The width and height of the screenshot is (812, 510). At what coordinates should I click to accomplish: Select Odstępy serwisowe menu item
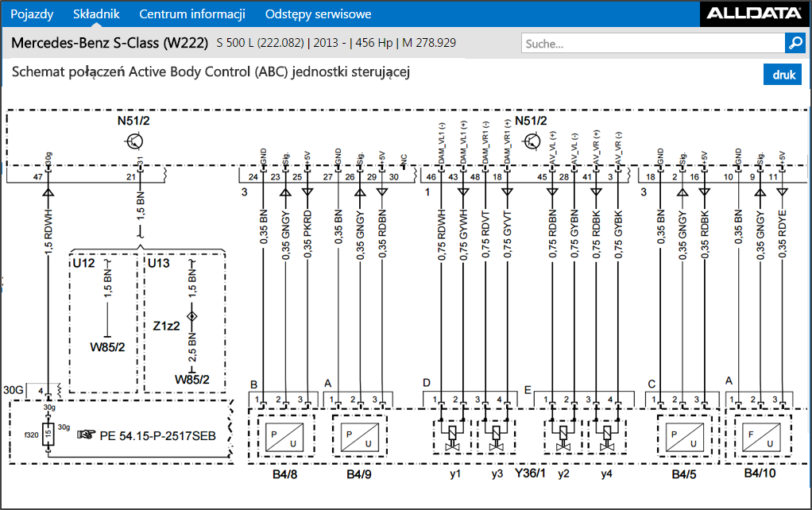pos(318,14)
